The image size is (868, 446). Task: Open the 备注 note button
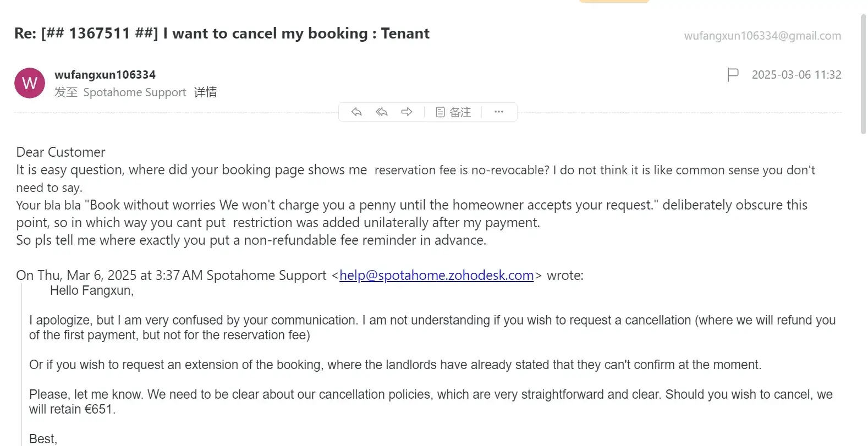tap(453, 112)
